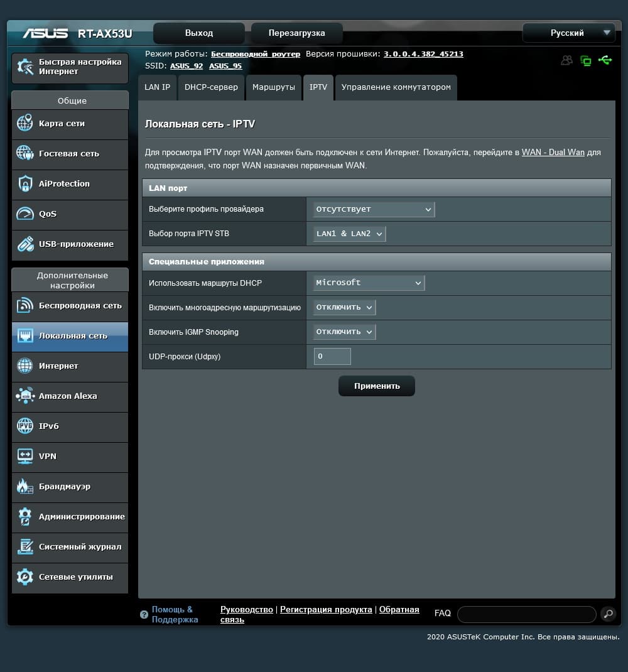This screenshot has height=672, width=628.
Task: Click firmware version 3.0.0.4.382_45213 link
Action: coord(423,54)
